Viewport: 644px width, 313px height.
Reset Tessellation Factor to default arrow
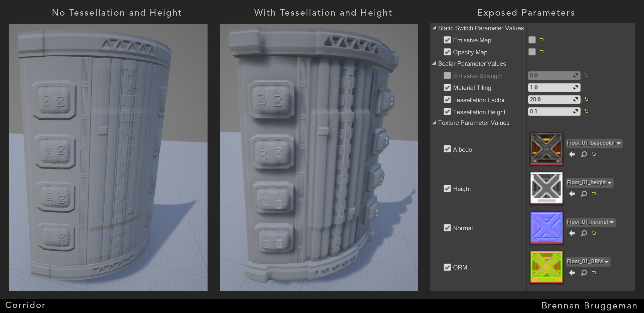(586, 99)
